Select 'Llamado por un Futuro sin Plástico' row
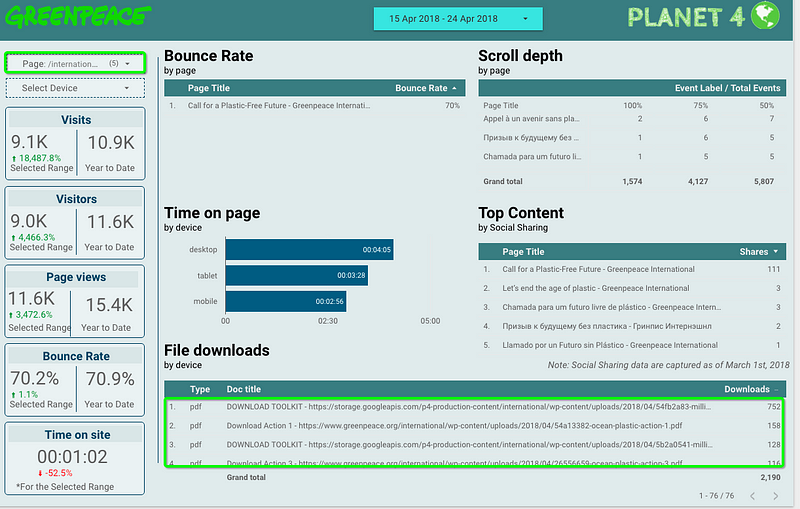This screenshot has height=509, width=800. coord(632,345)
